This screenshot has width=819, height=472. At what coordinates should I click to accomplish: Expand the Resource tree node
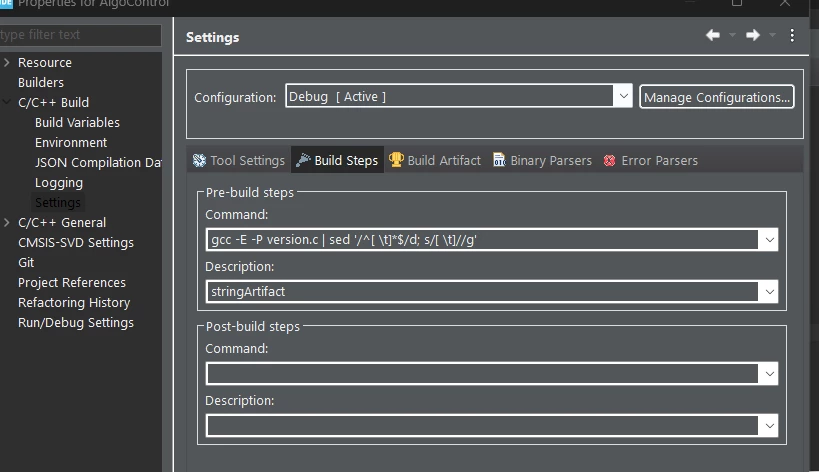(x=6, y=63)
